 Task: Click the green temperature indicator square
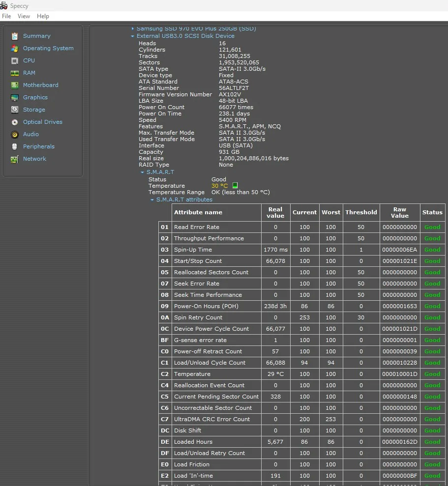pyautogui.click(x=235, y=185)
